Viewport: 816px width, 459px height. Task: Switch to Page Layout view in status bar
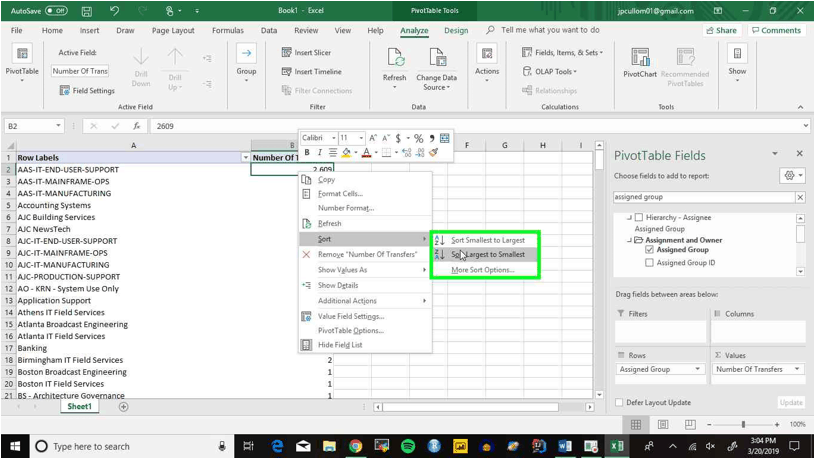tap(662, 425)
